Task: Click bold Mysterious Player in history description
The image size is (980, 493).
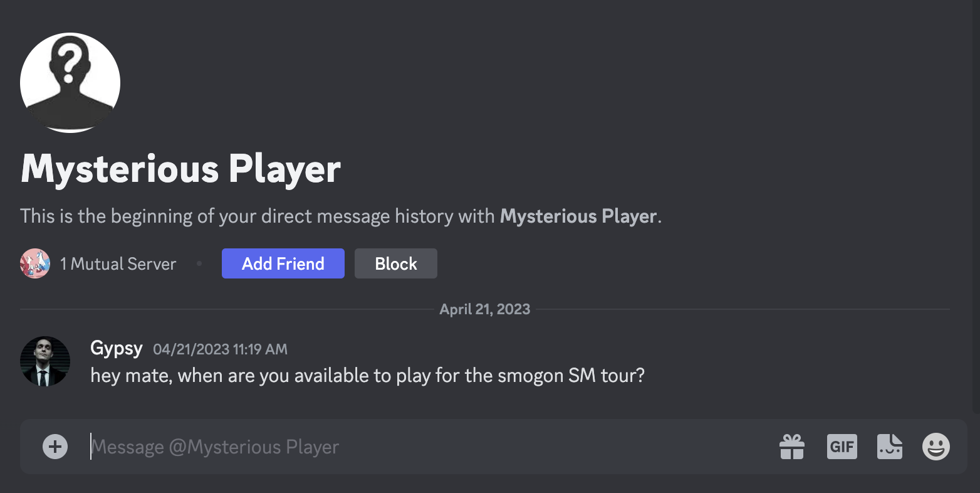Action: (x=578, y=216)
